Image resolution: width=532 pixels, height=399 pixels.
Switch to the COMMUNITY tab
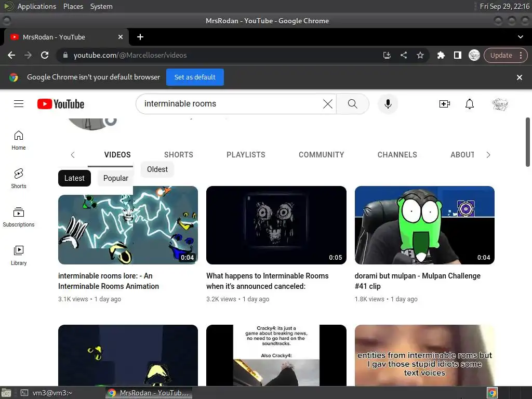(321, 155)
